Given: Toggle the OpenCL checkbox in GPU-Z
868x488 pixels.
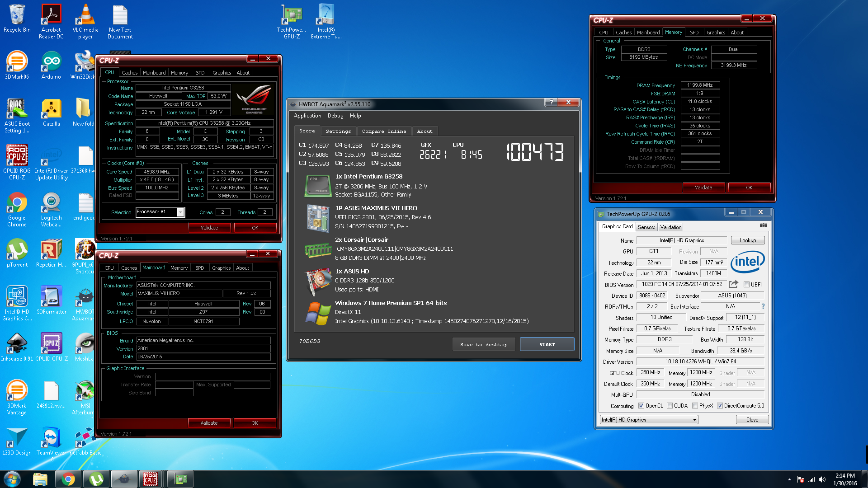Looking at the screenshot, I should click(x=641, y=406).
